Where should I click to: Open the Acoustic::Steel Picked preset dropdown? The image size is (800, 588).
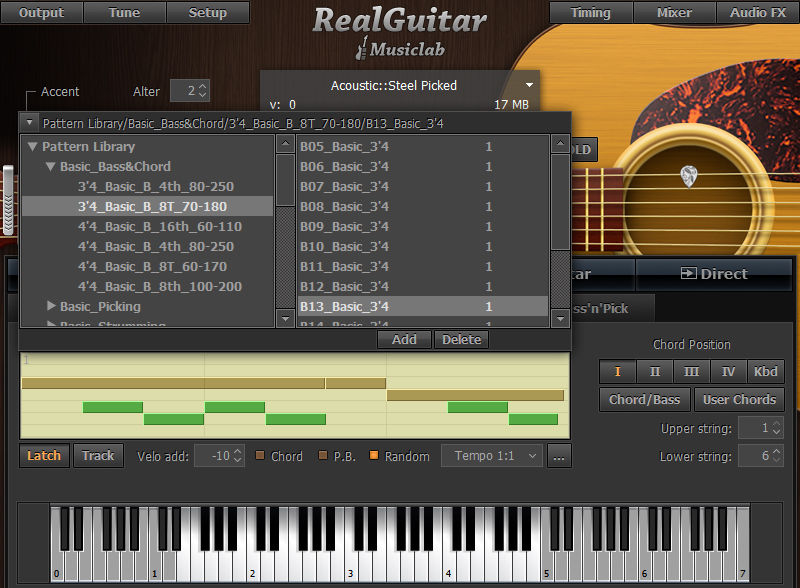[529, 85]
